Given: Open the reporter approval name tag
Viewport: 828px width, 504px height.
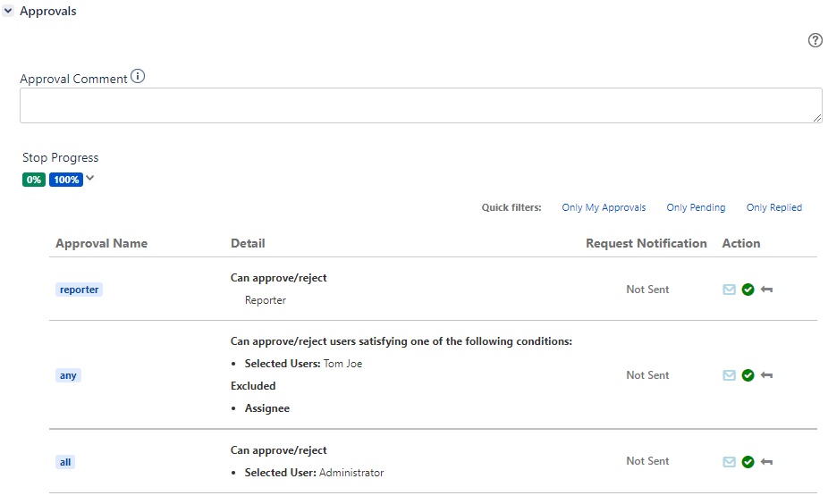Looking at the screenshot, I should 79,290.
